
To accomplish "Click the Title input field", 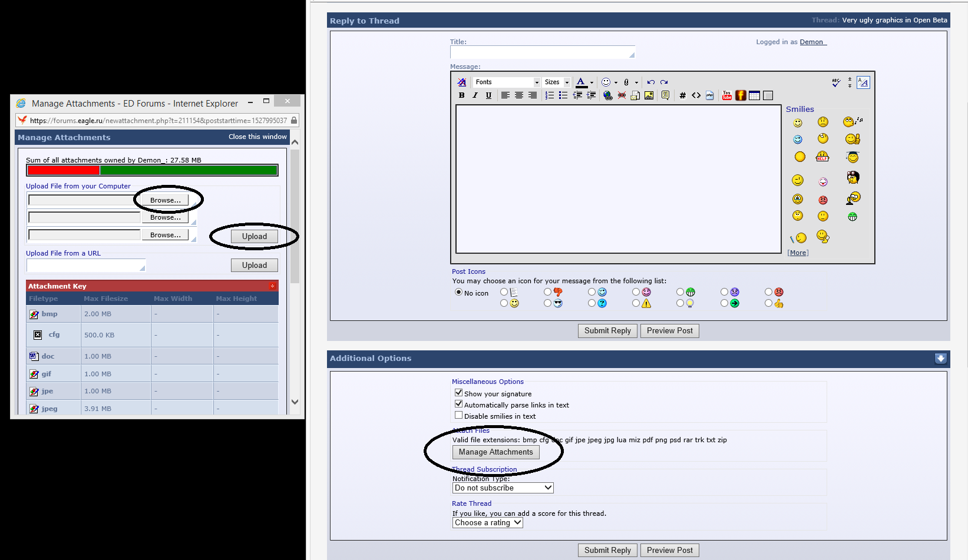I will (543, 52).
